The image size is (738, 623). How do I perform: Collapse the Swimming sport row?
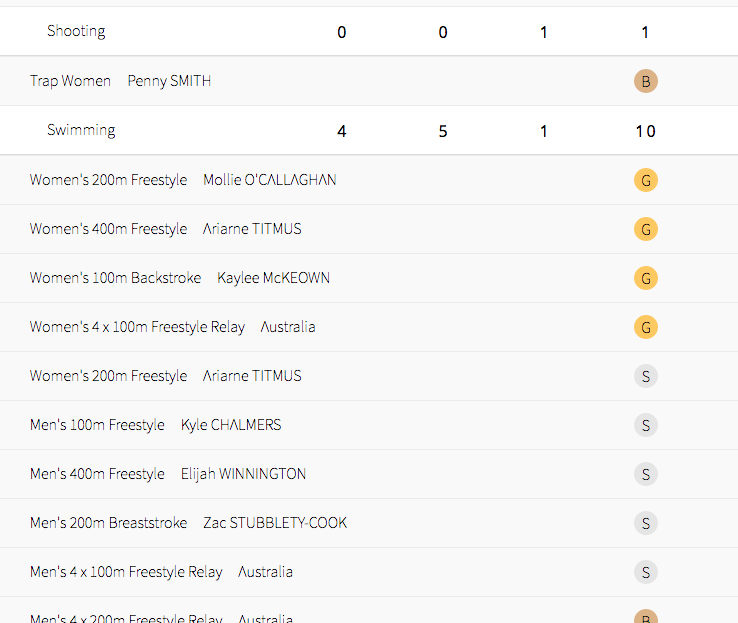pyautogui.click(x=81, y=130)
